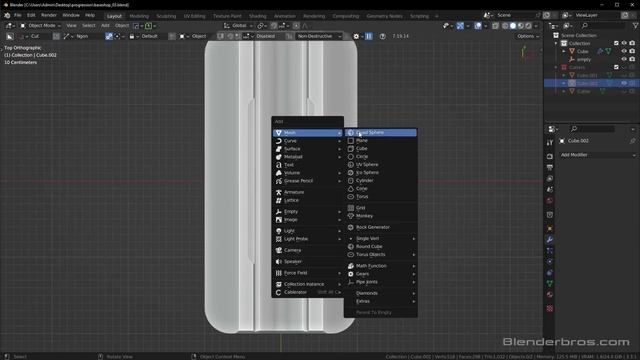This screenshot has height=360, width=640.
Task: Click the outliner search field
Action: tap(602, 26)
